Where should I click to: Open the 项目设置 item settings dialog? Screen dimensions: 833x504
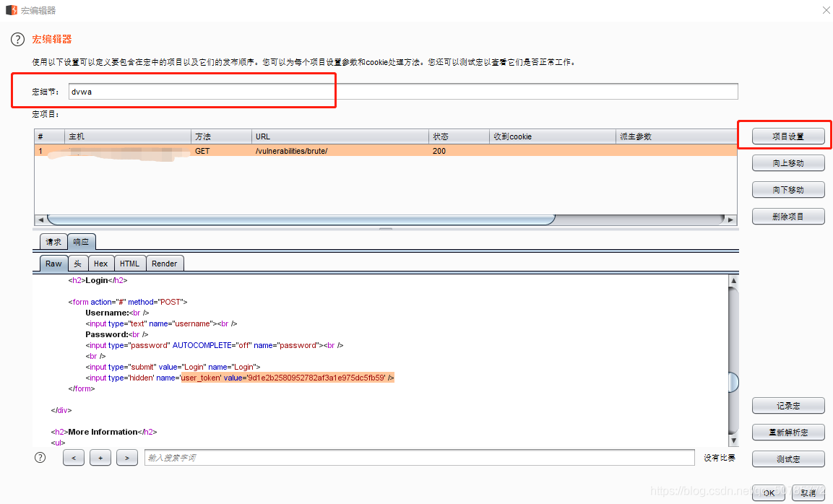click(787, 136)
